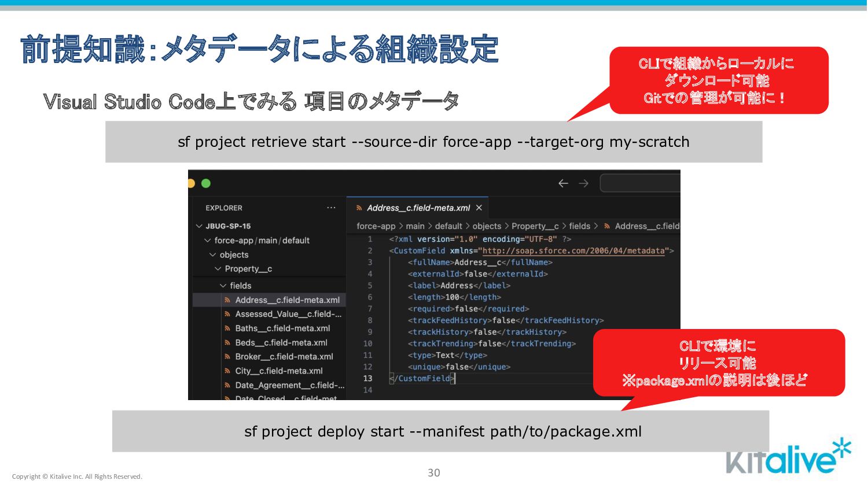The height and width of the screenshot is (488, 868).
Task: Switch to Address__c.field-meta.xml editor tab
Action: [418, 208]
